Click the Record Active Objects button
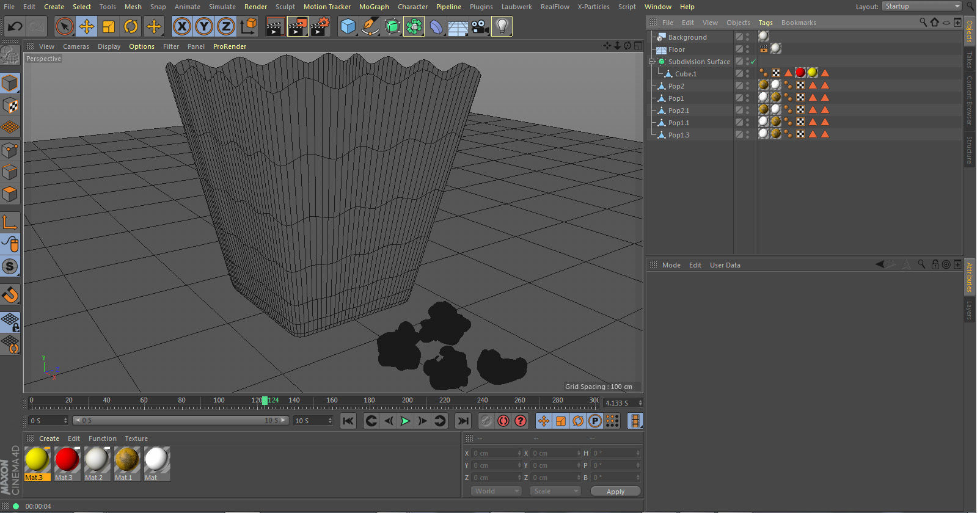 click(x=486, y=421)
